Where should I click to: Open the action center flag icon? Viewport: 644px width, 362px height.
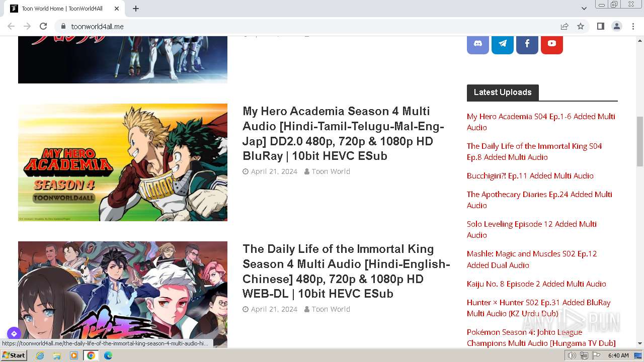point(596,355)
